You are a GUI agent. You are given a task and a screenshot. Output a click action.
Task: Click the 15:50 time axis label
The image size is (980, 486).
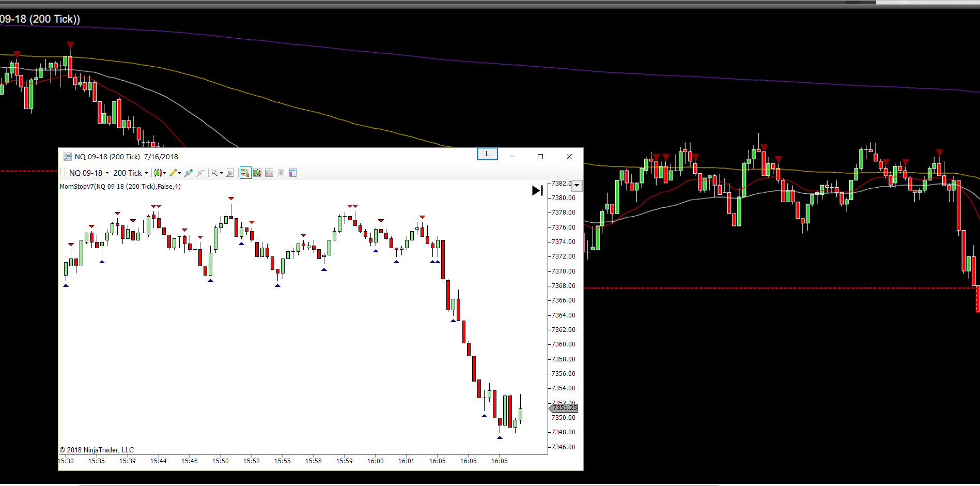(x=221, y=461)
